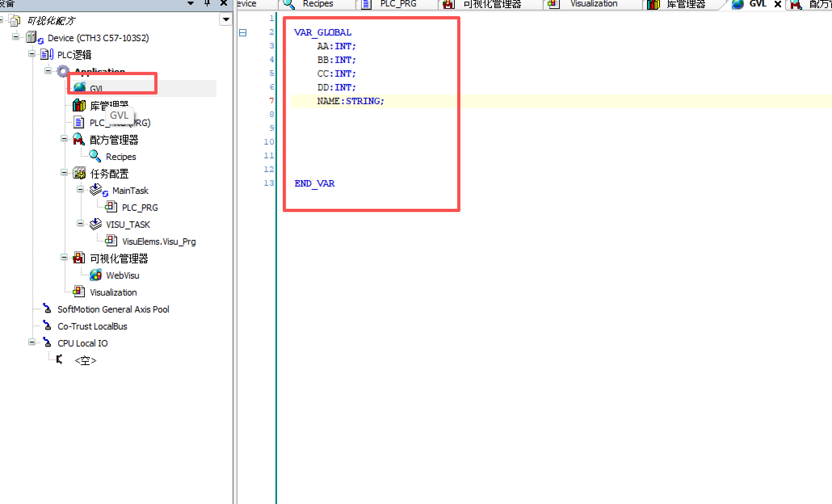Viewport: 832px width, 504px height.
Task: Click the 库管理器 books icon in tree
Action: pyautogui.click(x=79, y=105)
